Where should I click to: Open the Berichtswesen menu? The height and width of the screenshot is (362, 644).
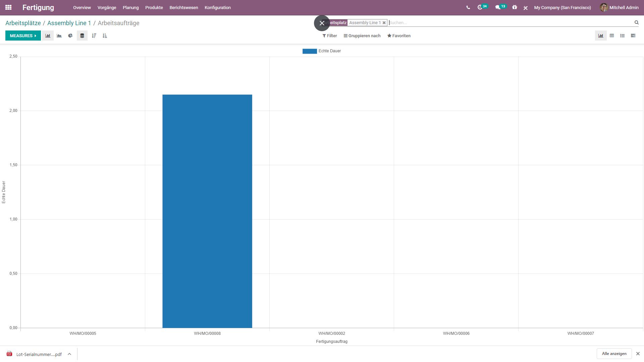tap(183, 7)
